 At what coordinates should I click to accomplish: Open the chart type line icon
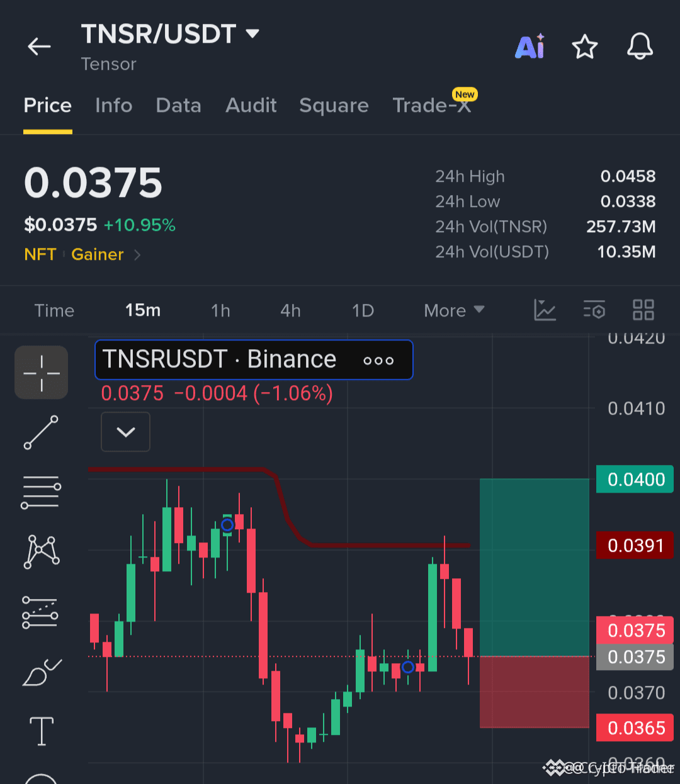pos(545,310)
